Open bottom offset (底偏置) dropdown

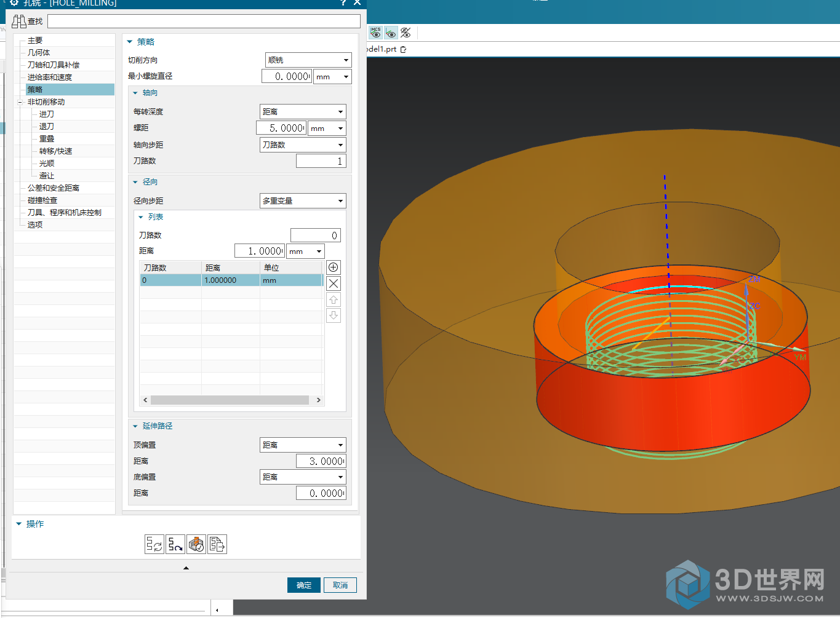click(303, 477)
